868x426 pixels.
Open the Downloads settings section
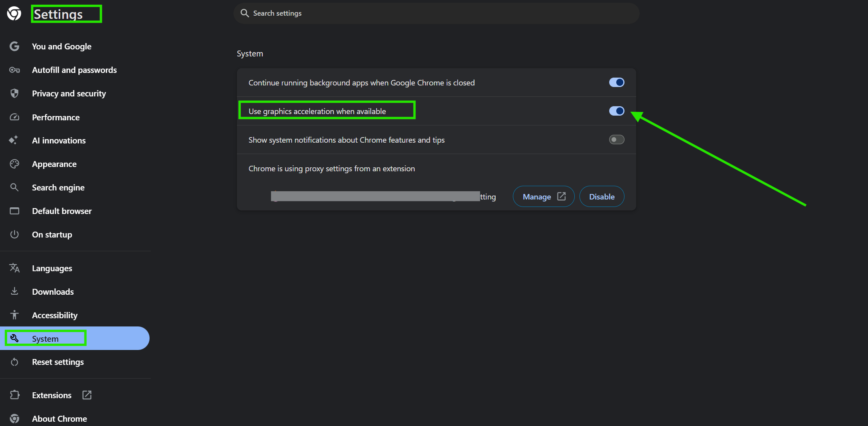[x=53, y=292]
